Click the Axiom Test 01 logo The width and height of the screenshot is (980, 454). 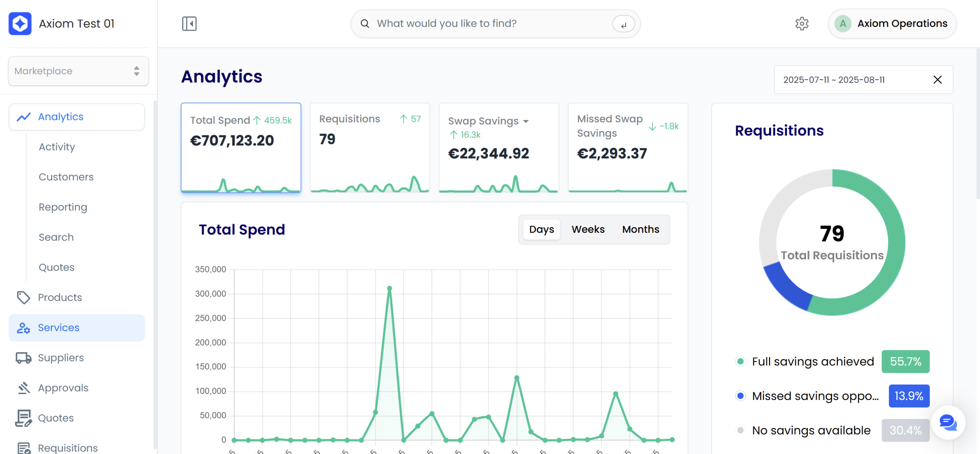tap(20, 24)
